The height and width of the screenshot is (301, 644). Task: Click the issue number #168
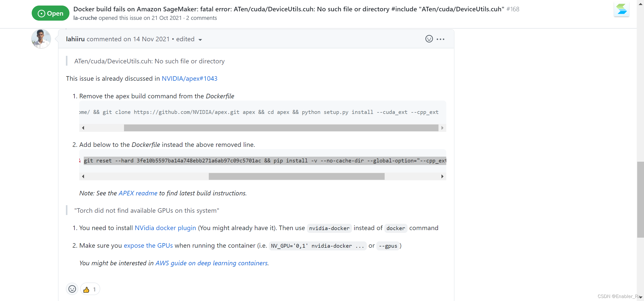(x=513, y=9)
